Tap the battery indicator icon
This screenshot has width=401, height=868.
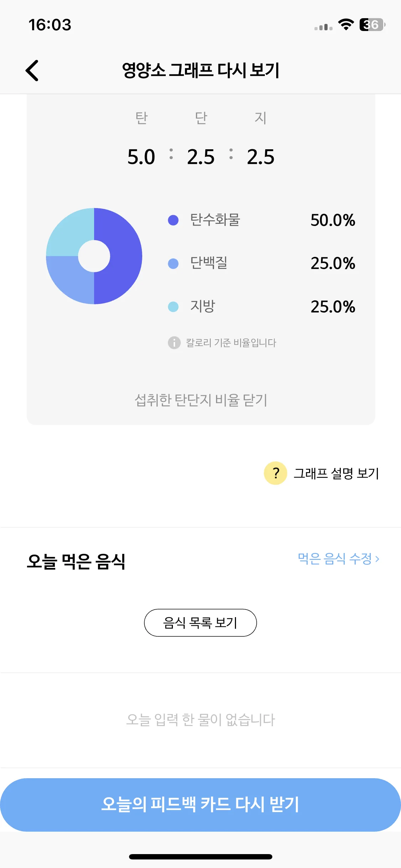tap(372, 25)
